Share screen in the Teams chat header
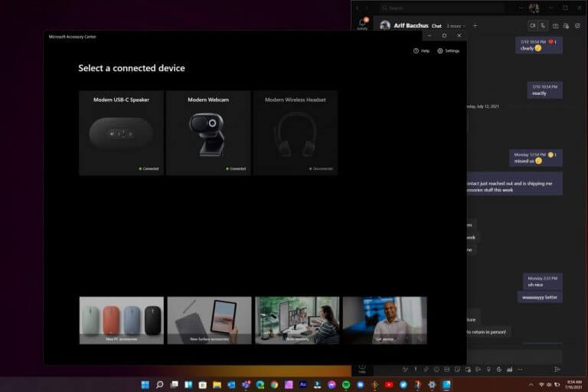This screenshot has width=588, height=392. tap(555, 26)
